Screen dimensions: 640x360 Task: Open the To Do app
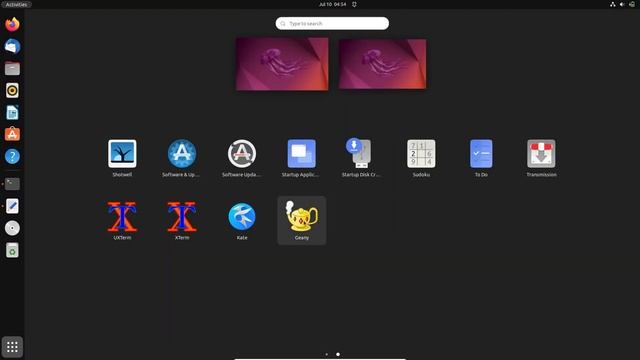click(x=481, y=158)
